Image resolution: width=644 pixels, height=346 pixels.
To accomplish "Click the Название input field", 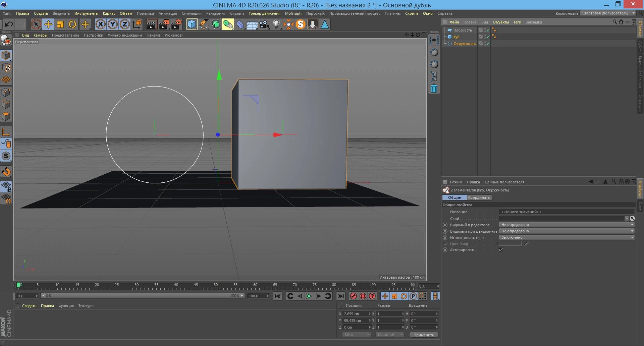I will click(567, 212).
